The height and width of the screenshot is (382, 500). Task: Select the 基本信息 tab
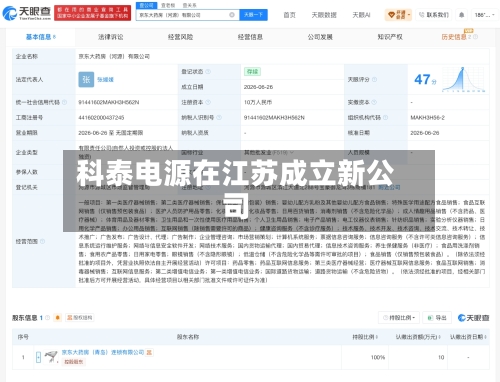[x=41, y=37]
